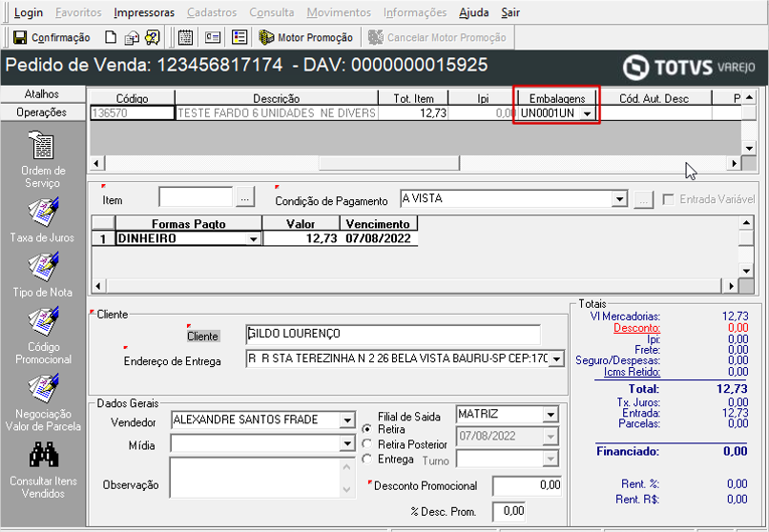Click the Icms Retido link in Totais

click(x=632, y=371)
